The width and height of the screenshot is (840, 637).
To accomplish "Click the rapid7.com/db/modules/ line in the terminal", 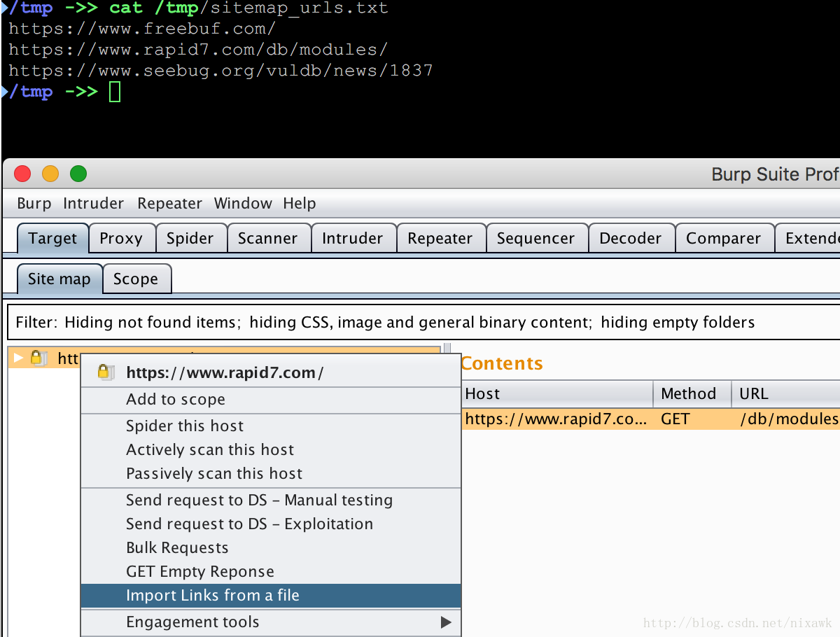I will pos(198,50).
